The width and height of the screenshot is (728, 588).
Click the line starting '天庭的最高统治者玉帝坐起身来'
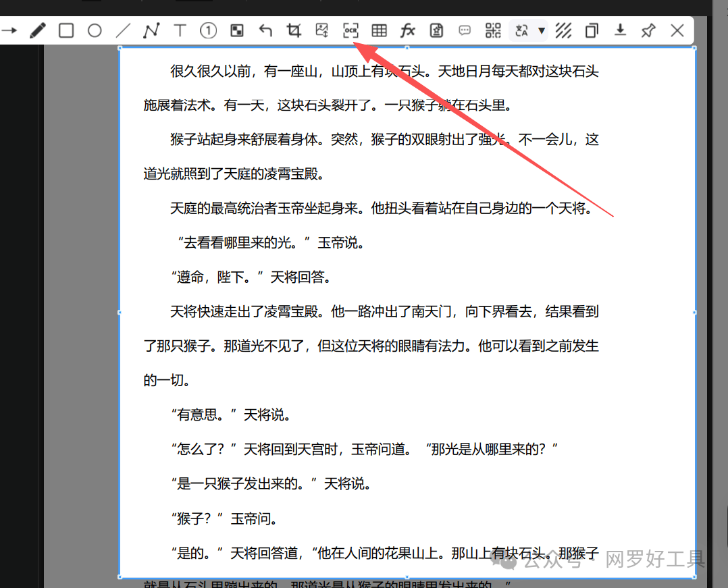pyautogui.click(x=382, y=209)
